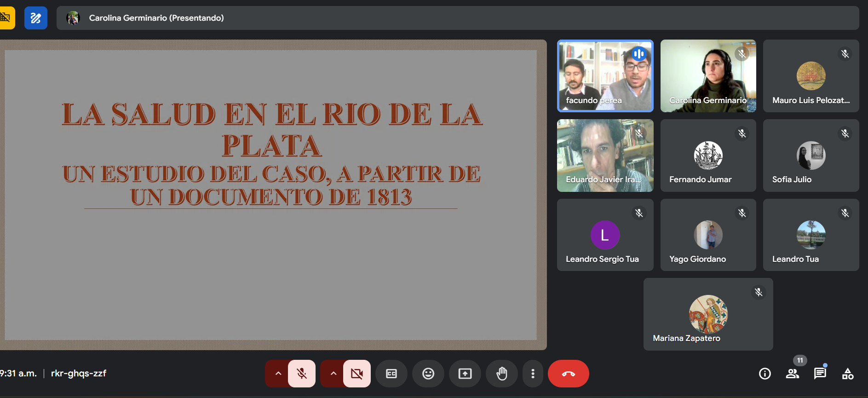Turn on the camera

[x=357, y=374]
